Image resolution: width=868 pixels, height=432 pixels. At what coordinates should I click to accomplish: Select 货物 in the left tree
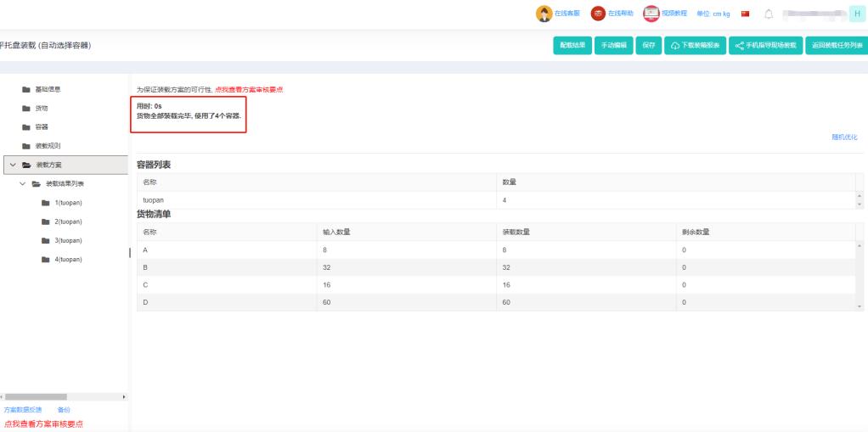tap(41, 108)
